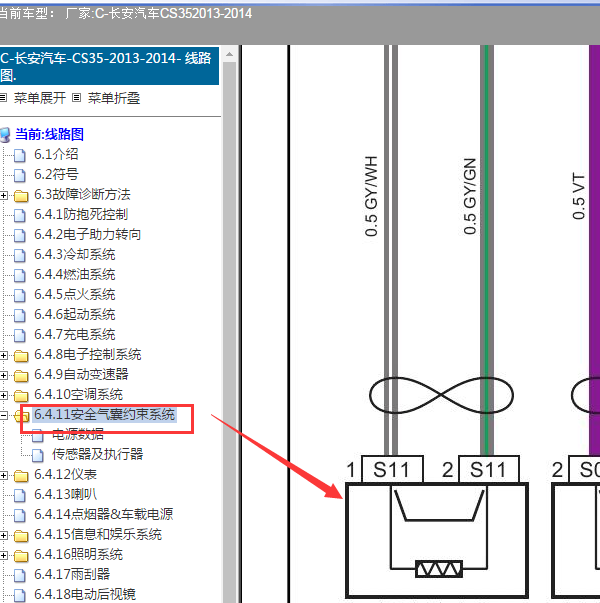Click the 当前:线路图 root link
600x603 pixels.
coord(49,134)
